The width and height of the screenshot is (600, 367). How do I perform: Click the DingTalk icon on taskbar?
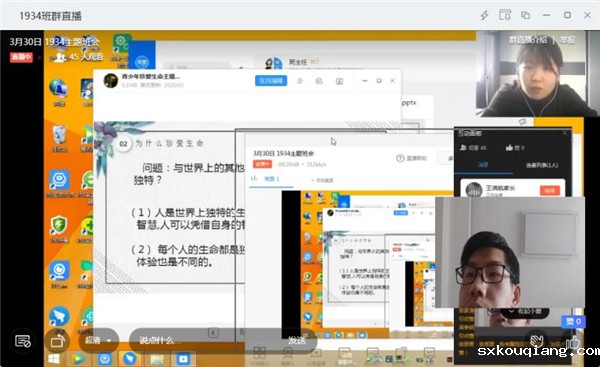(x=130, y=359)
